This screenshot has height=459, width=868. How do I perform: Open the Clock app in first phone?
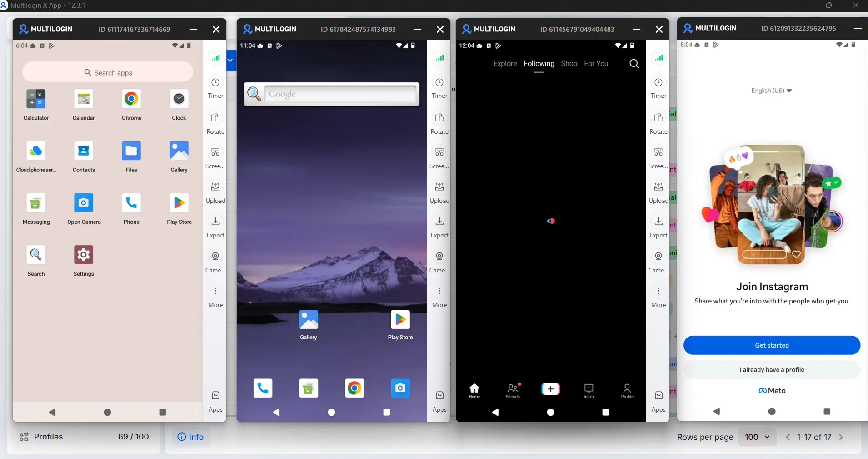(179, 105)
